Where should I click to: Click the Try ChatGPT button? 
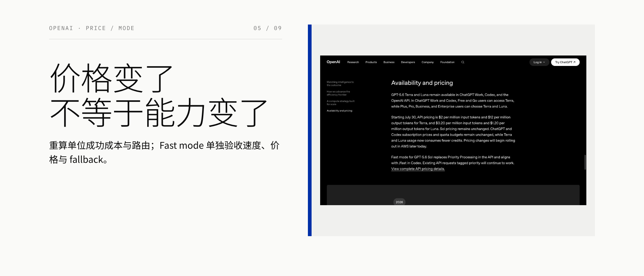click(565, 62)
